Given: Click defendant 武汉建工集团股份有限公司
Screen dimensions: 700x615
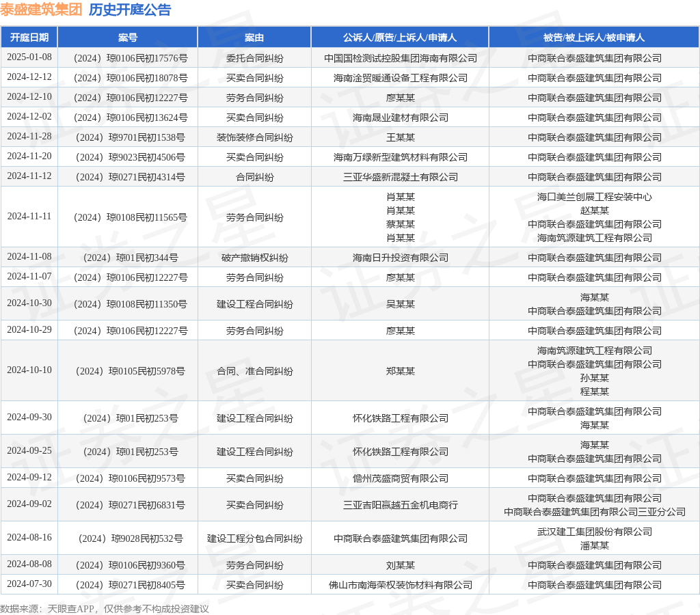Looking at the screenshot, I should click(594, 532).
